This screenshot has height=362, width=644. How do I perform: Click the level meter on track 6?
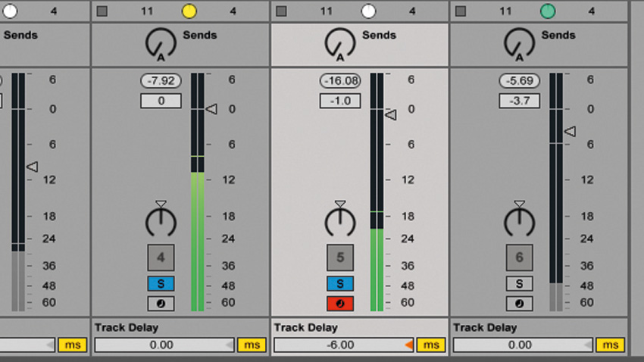point(556,192)
